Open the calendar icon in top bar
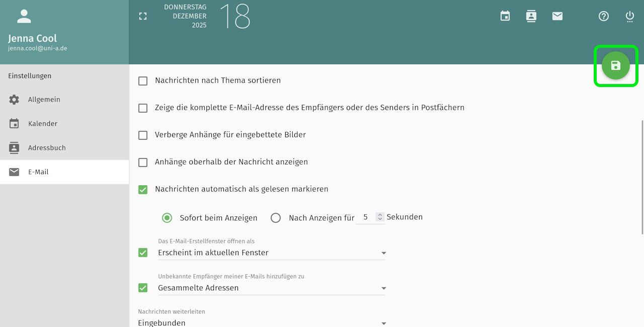The width and height of the screenshot is (644, 327). click(505, 16)
